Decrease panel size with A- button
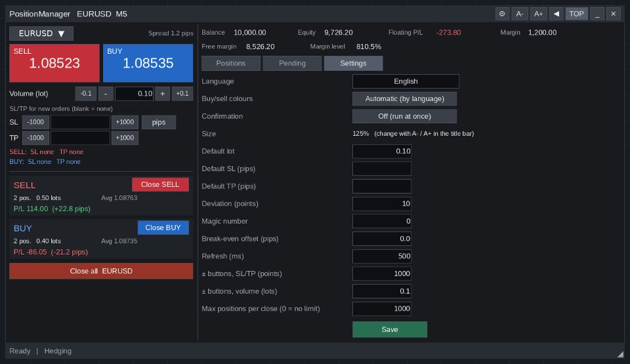Image resolution: width=630 pixels, height=364 pixels. [x=520, y=14]
